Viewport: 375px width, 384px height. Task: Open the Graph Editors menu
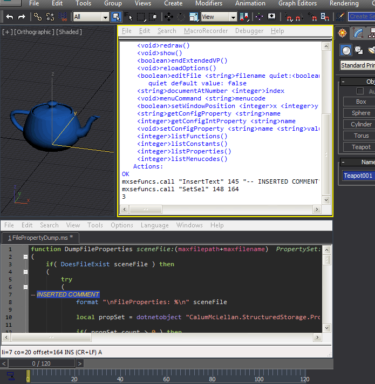tap(297, 3)
